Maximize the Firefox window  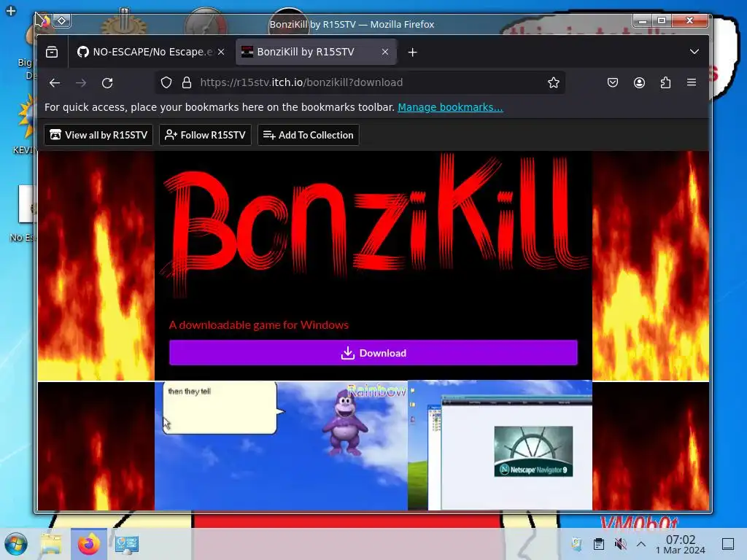click(x=662, y=20)
